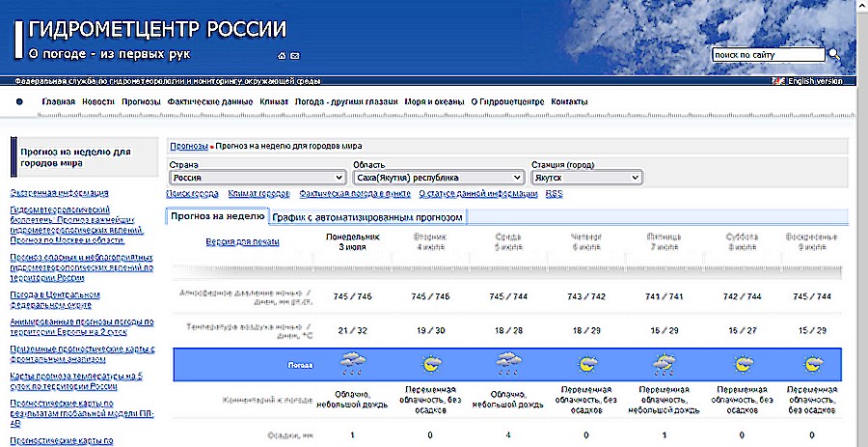The image size is (868, 447).
Task: Open the Контакты menu item
Action: (569, 102)
